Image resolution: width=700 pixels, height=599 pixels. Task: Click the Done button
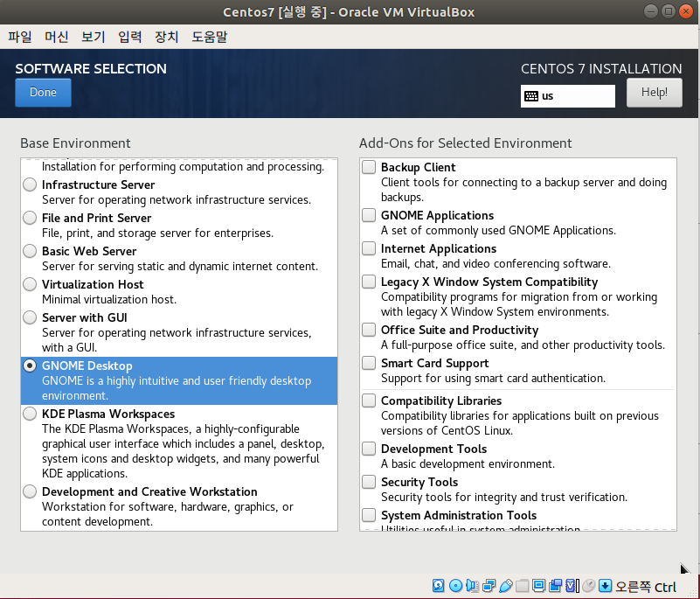click(x=43, y=93)
